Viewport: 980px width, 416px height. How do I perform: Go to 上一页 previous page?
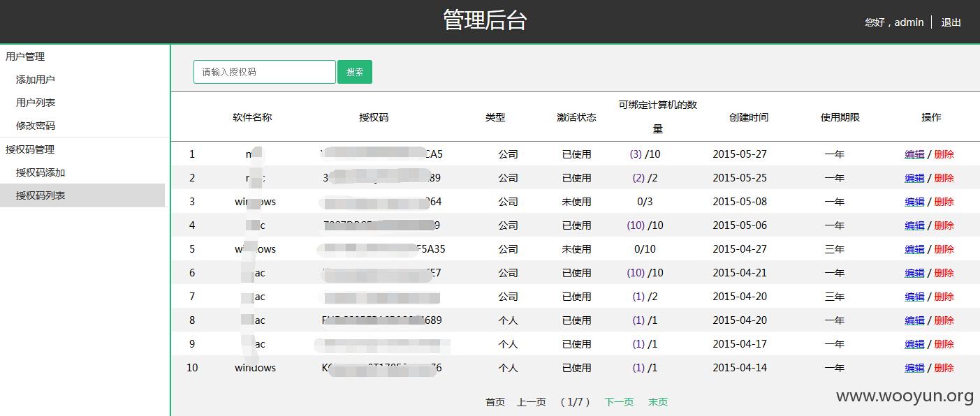[x=532, y=402]
